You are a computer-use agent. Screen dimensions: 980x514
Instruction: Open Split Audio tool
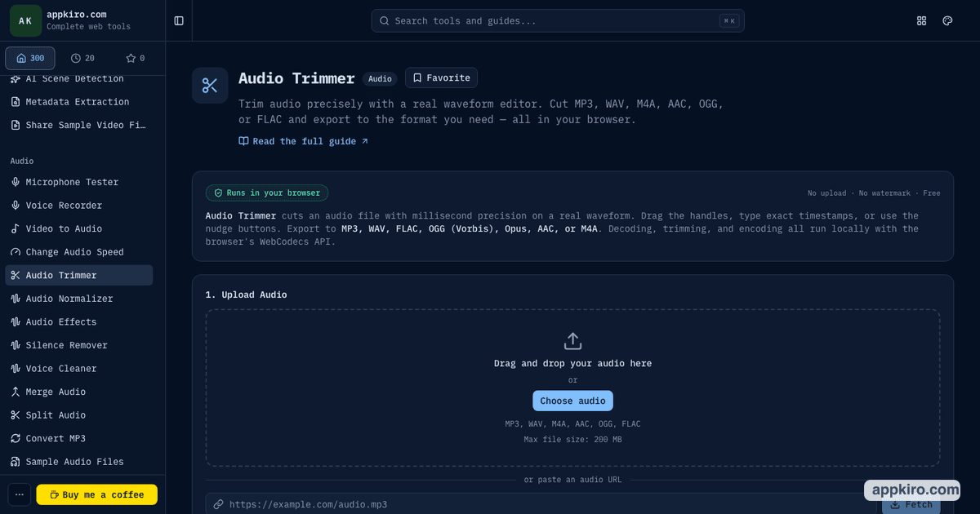tap(79, 415)
